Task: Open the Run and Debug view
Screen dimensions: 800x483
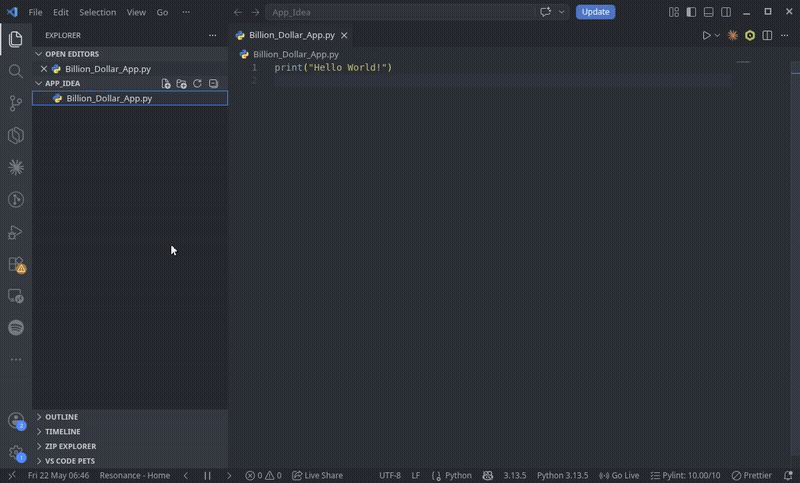Action: (x=16, y=232)
